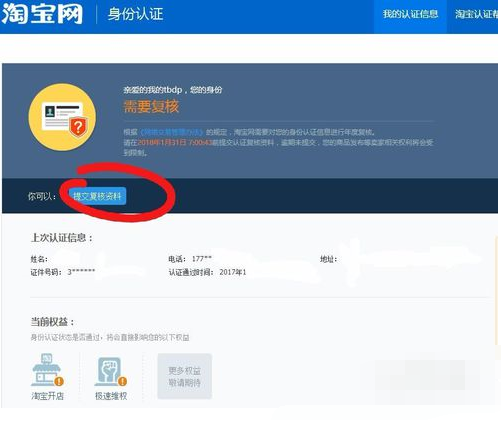Open the blue regulation link in notice
This screenshot has height=431, width=501.
172,132
